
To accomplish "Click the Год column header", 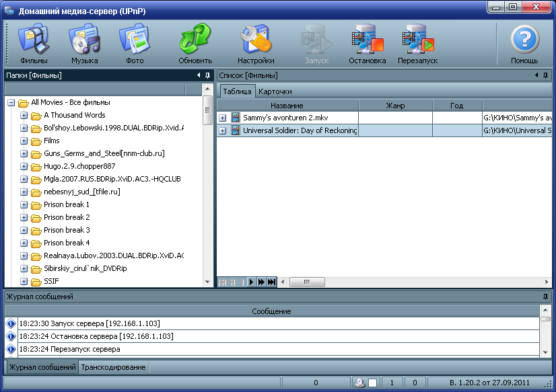I will (457, 106).
